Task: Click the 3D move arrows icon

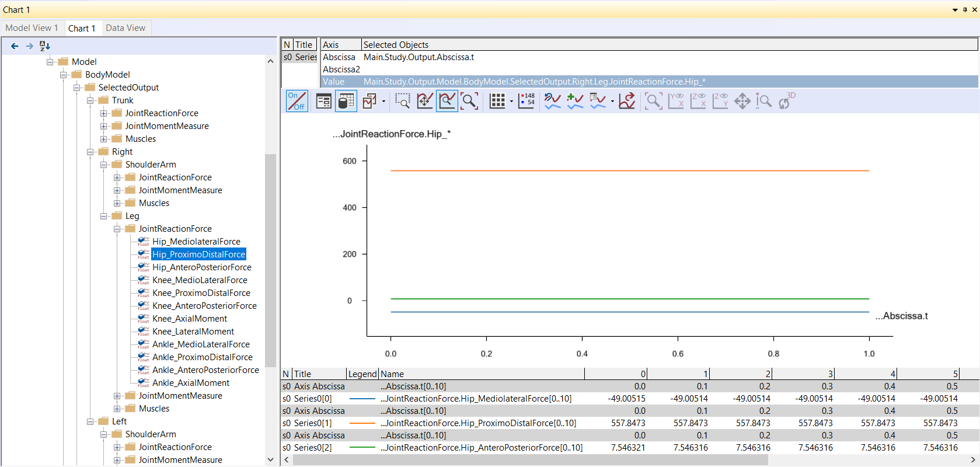Action: (742, 101)
